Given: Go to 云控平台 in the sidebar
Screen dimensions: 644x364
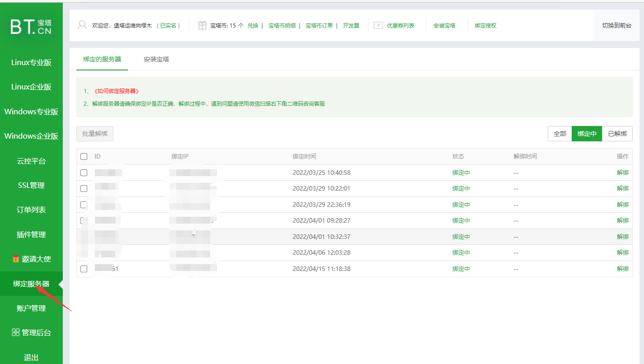Looking at the screenshot, I should (31, 161).
